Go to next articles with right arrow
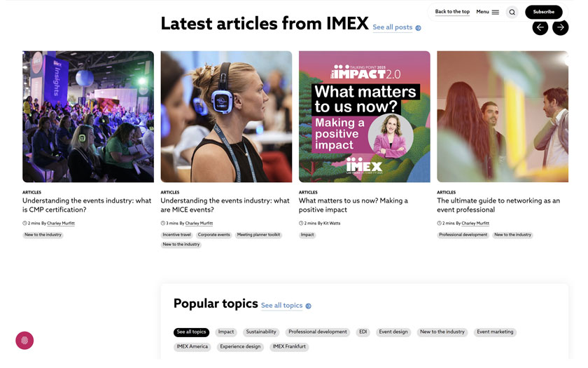The image size is (588, 368). [x=560, y=27]
